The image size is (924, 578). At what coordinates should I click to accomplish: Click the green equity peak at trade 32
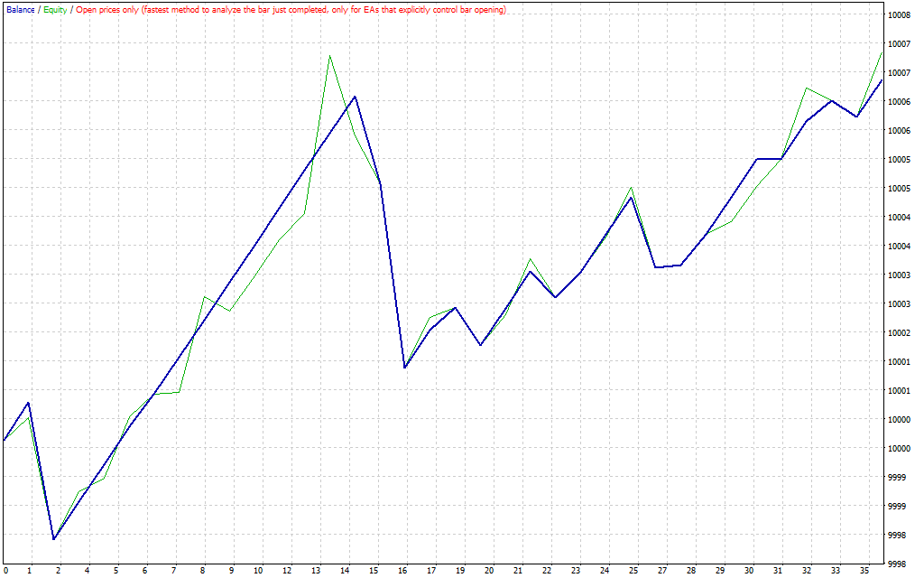806,89
